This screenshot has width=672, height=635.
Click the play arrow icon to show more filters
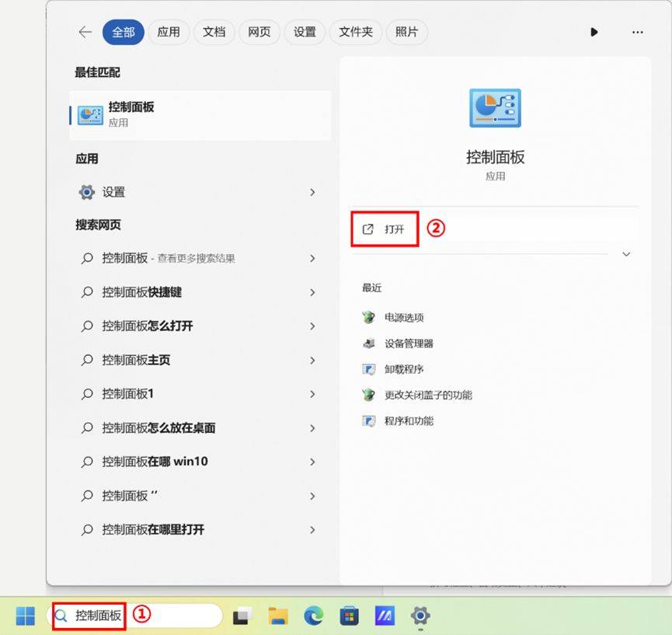(x=594, y=32)
